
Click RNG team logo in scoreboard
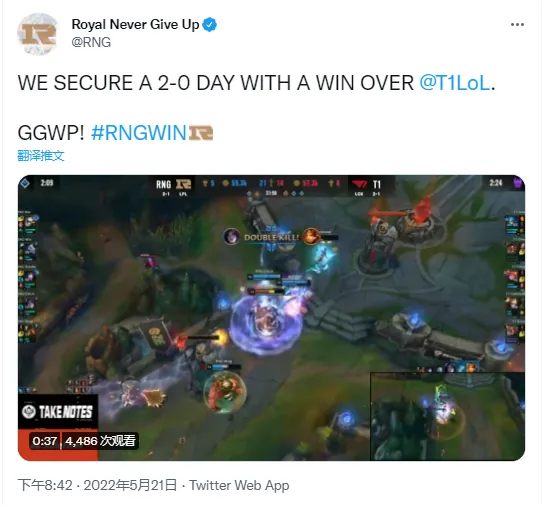coord(183,184)
